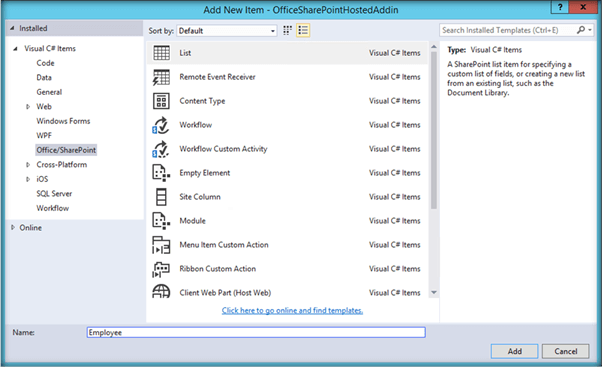Open the search options dropdown arrow

[590, 30]
